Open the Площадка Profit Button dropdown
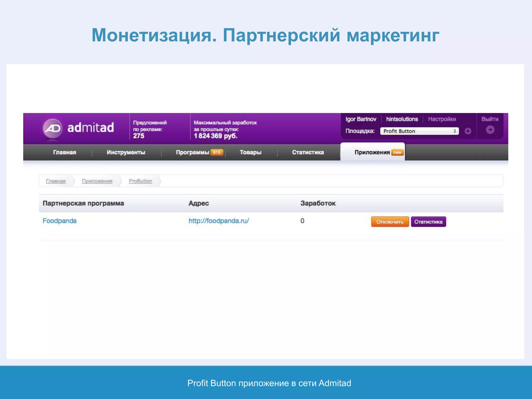 tap(419, 131)
